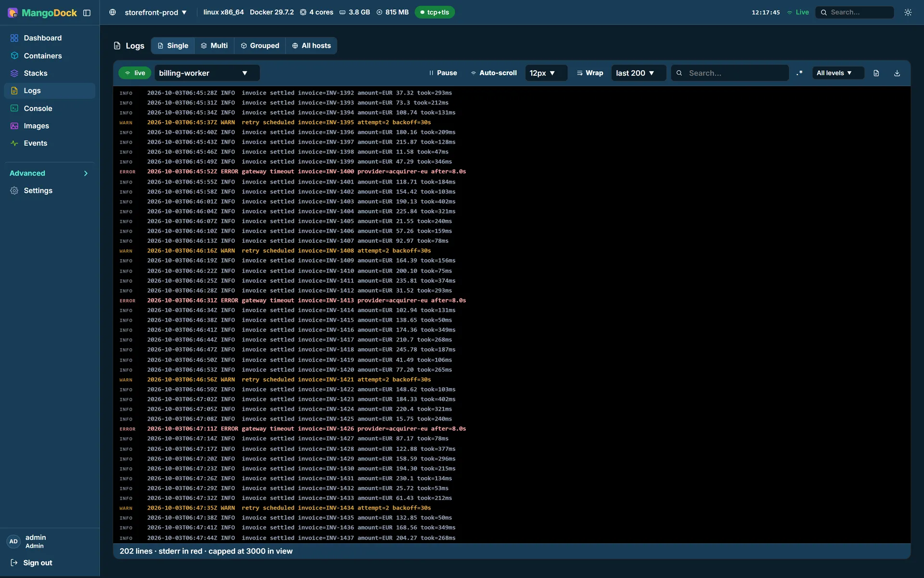Viewport: 924px width, 578px height.
Task: Click the 815 MB disk icon
Action: (379, 13)
